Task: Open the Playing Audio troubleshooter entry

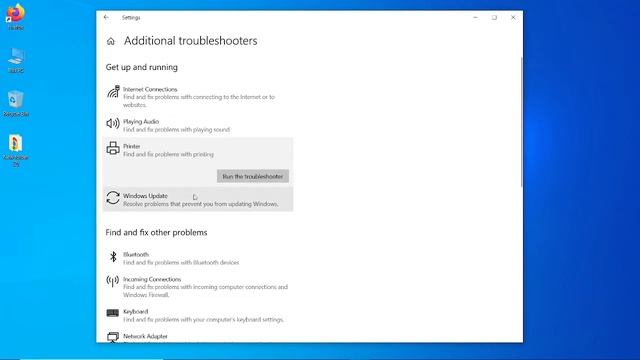Action: pyautogui.click(x=198, y=125)
